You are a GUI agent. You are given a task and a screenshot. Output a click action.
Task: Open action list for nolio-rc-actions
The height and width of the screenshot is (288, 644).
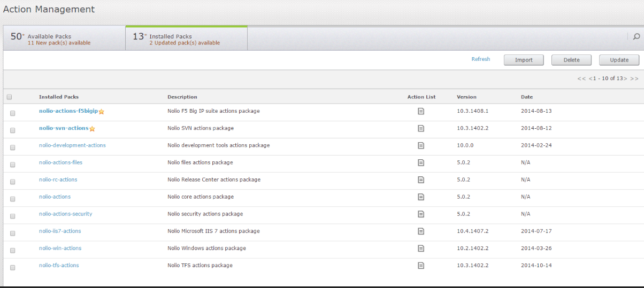(421, 180)
